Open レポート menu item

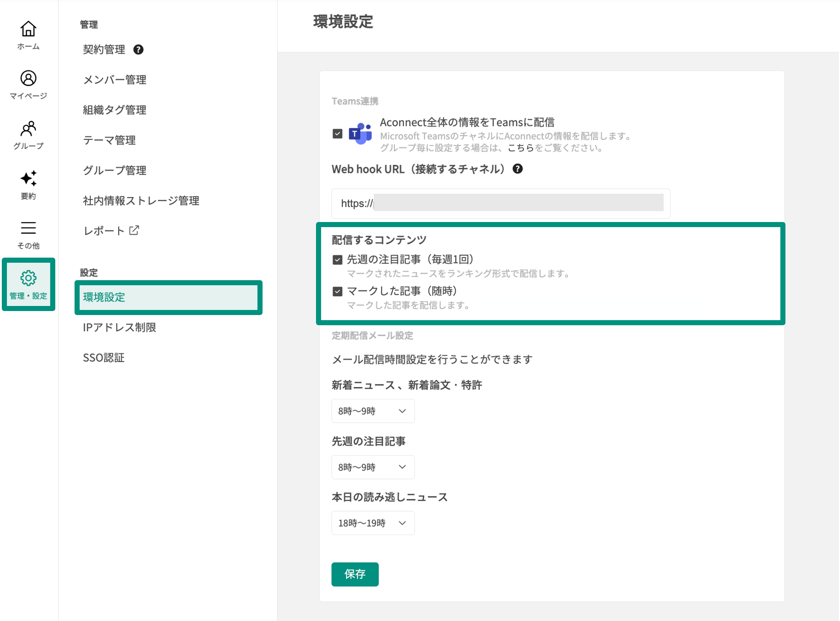coord(104,231)
